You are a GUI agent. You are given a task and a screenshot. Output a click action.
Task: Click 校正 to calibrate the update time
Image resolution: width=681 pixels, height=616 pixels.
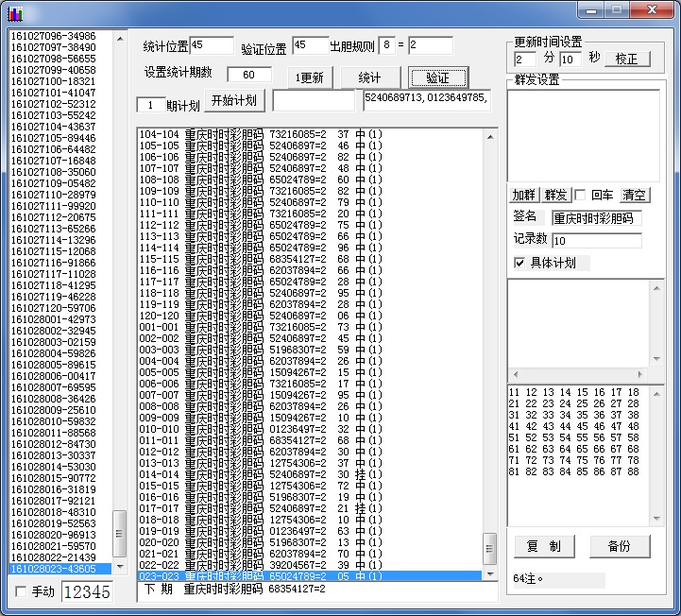[626, 59]
